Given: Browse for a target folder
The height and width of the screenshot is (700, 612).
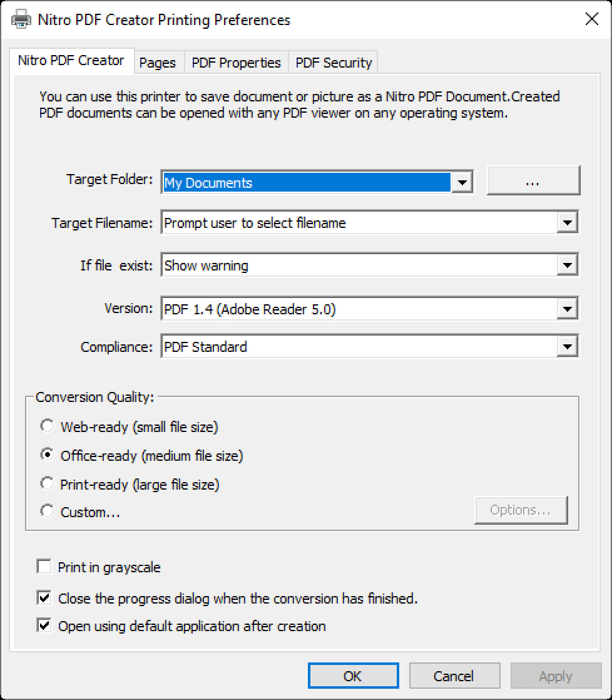Looking at the screenshot, I should pyautogui.click(x=533, y=180).
